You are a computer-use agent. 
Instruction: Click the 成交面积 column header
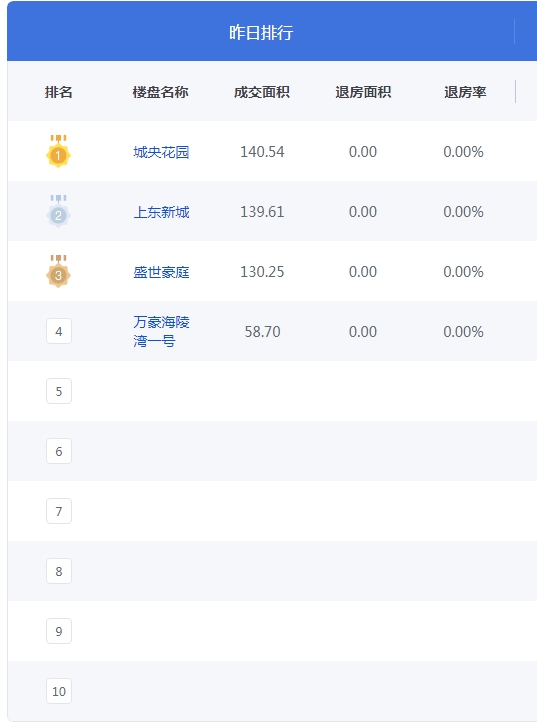[x=262, y=92]
